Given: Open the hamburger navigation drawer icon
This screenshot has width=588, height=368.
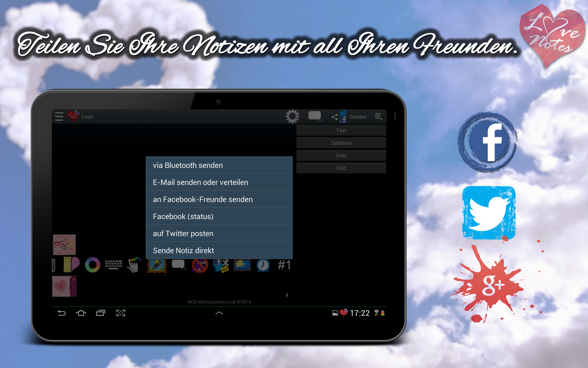Looking at the screenshot, I should point(59,117).
